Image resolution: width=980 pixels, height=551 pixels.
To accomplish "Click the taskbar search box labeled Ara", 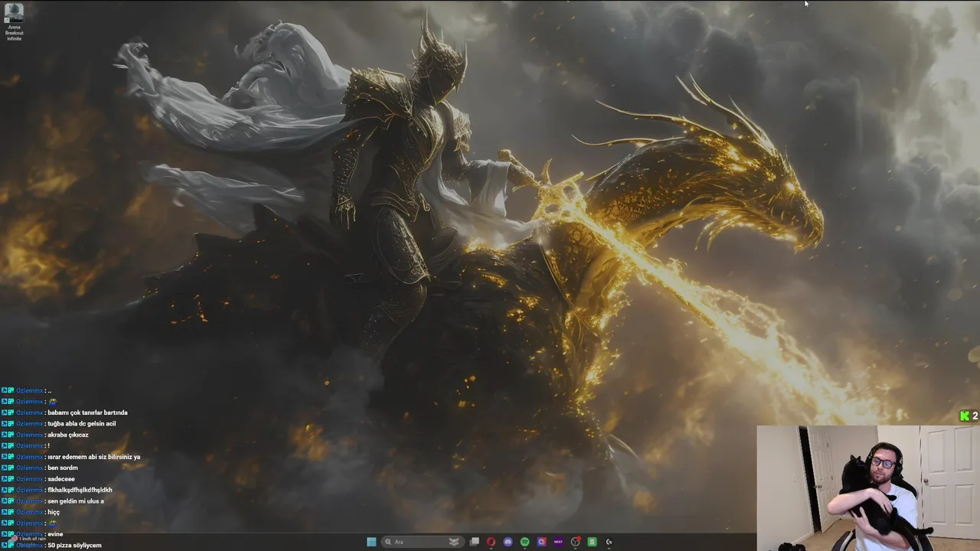I will tap(423, 542).
